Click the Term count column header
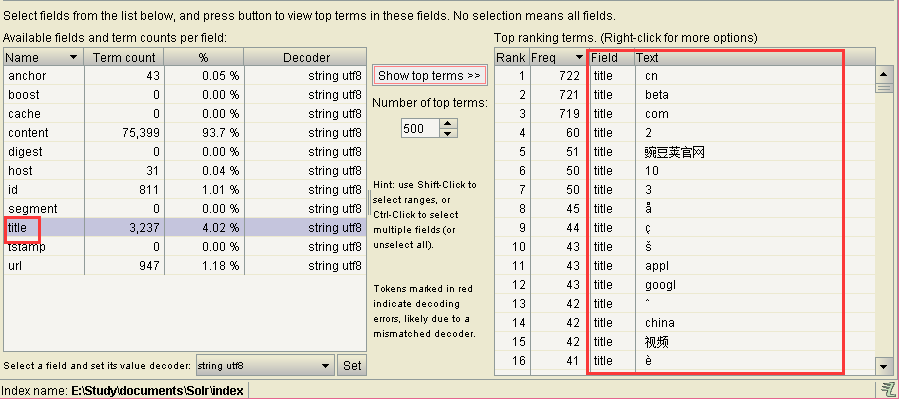899x399 pixels. [124, 57]
